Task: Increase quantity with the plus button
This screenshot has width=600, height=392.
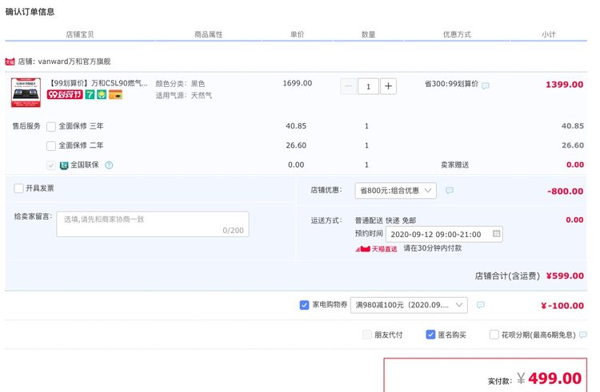Action: tap(388, 86)
